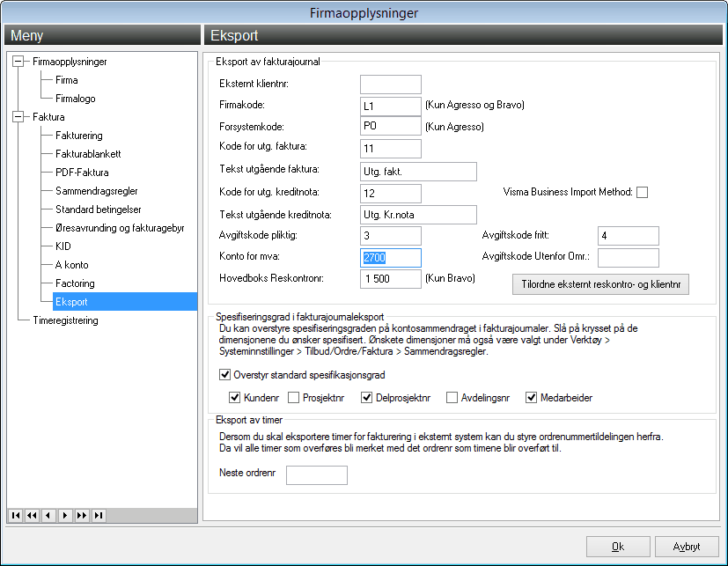Toggle the Kundenr checkbox

pos(234,398)
